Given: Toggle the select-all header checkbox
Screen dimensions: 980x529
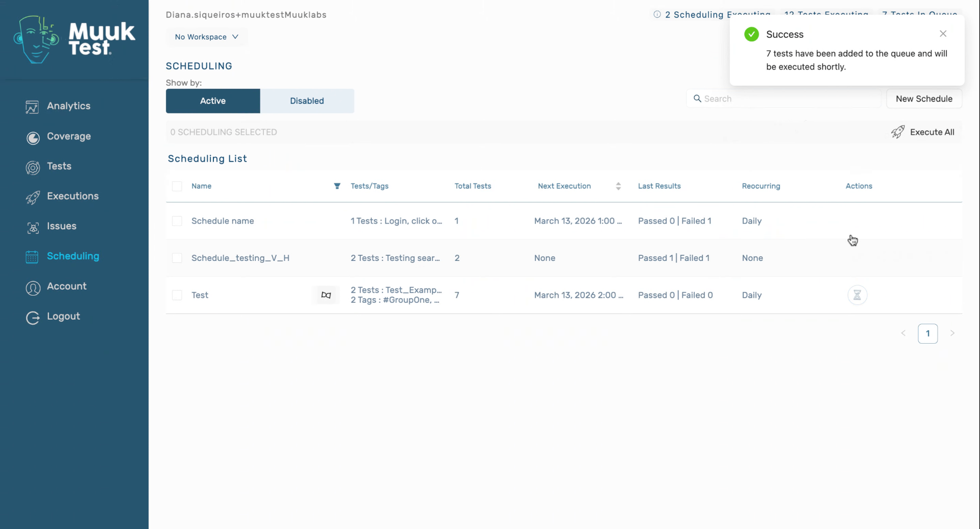Looking at the screenshot, I should pos(177,186).
